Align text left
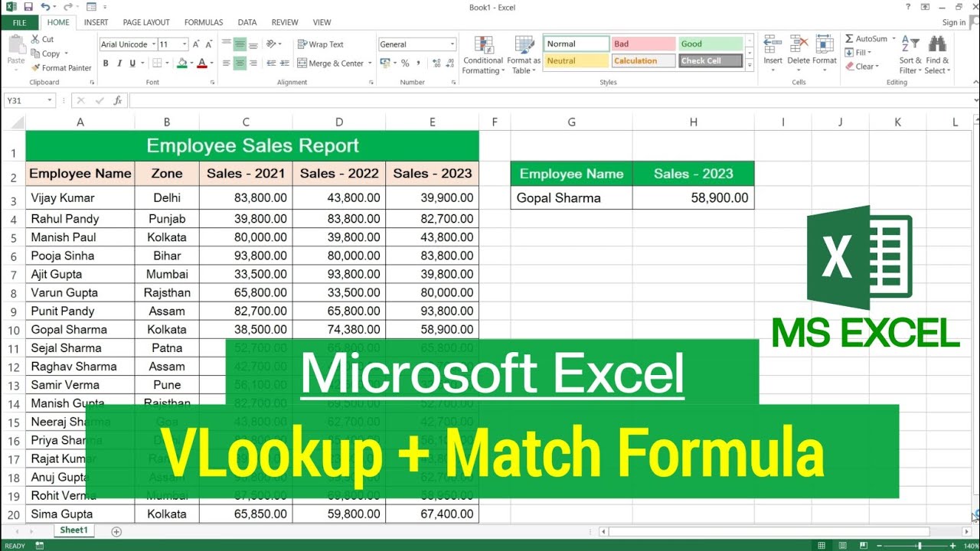 (227, 64)
